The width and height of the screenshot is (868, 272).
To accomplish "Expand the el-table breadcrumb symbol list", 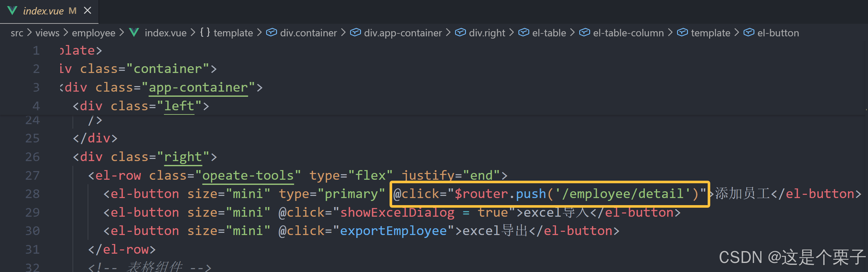I will [x=549, y=33].
